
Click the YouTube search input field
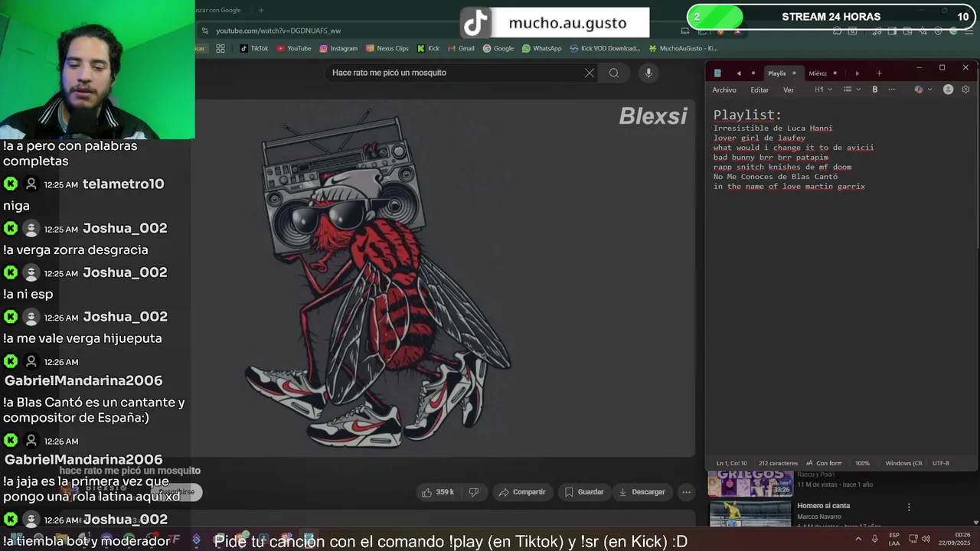(456, 73)
